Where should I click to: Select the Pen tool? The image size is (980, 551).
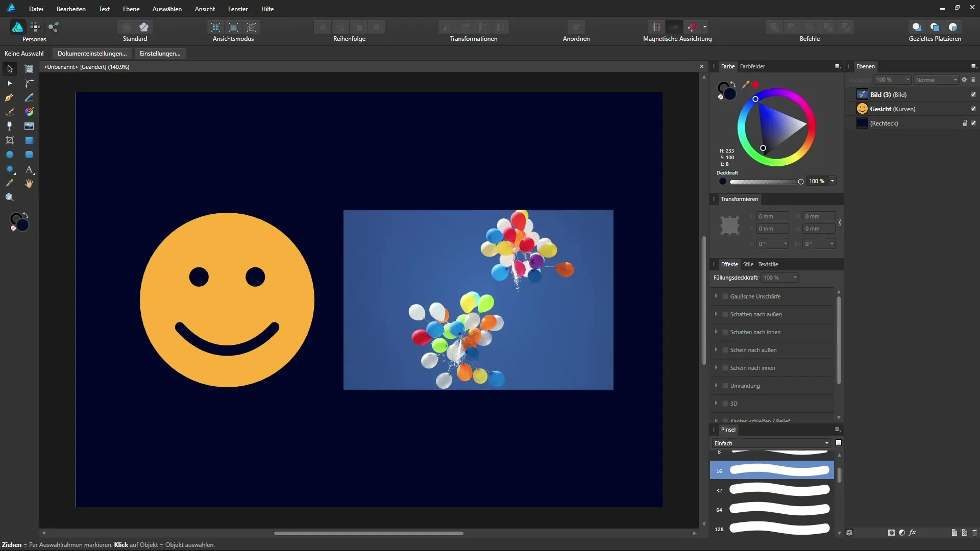point(10,97)
